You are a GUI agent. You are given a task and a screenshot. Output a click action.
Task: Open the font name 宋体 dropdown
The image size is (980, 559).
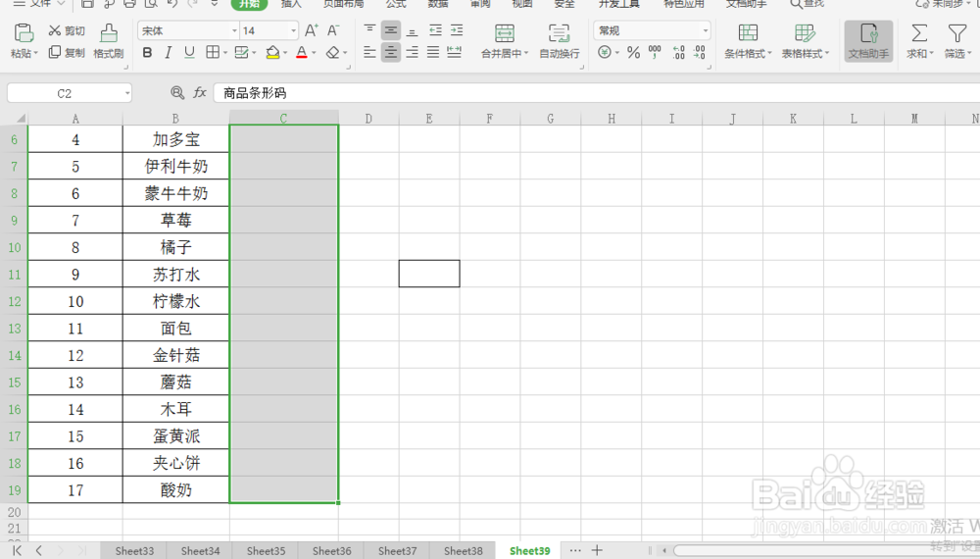pos(234,30)
